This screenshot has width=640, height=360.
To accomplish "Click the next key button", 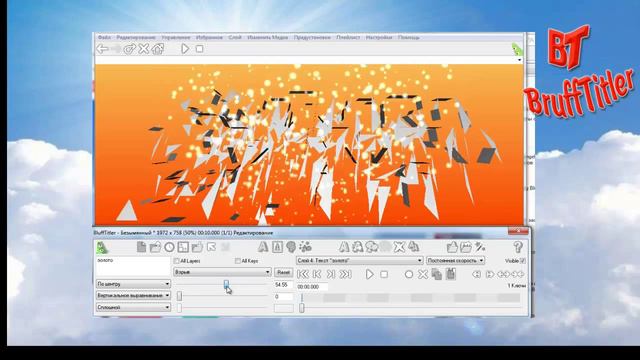I will point(331,274).
